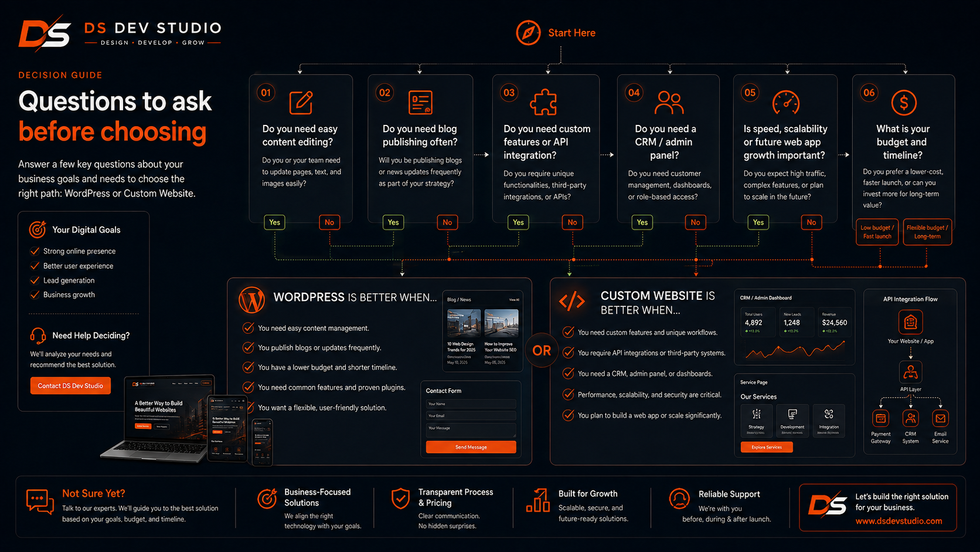
Task: Toggle the Lead generation checkmark
Action: (x=35, y=280)
